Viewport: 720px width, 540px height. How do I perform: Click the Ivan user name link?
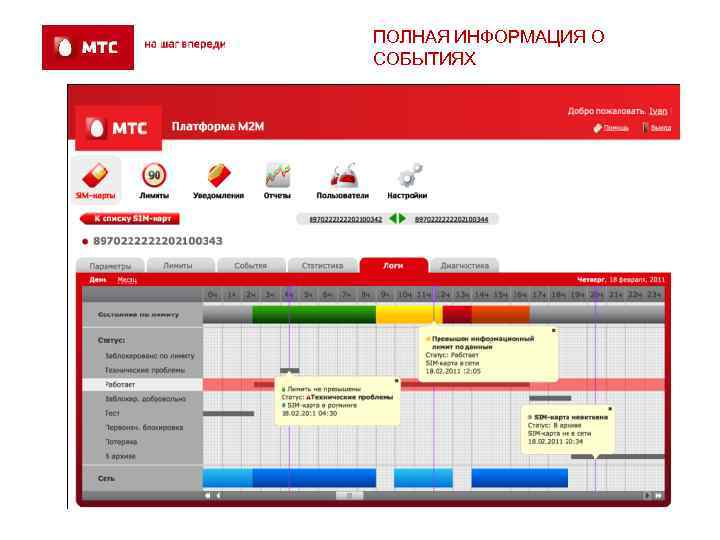(658, 111)
